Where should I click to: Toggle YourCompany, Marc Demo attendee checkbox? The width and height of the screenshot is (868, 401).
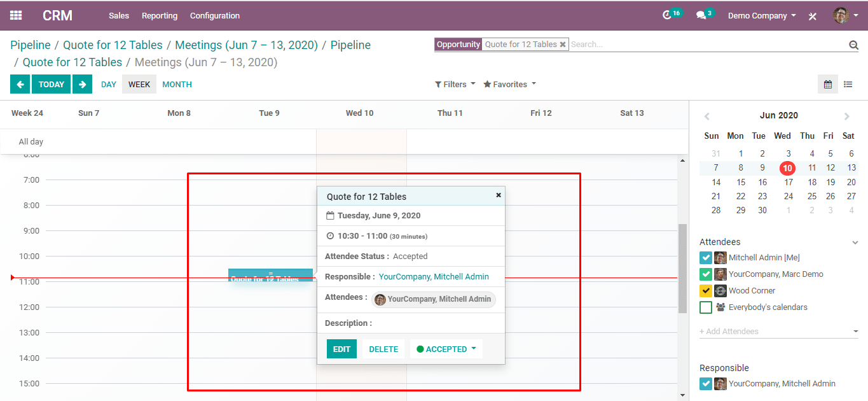coord(706,274)
